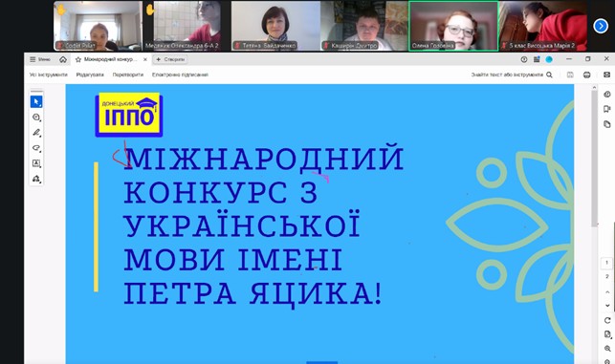The image size is (615, 364).
Task: Open the Меню hamburger menu
Action: pos(40,59)
